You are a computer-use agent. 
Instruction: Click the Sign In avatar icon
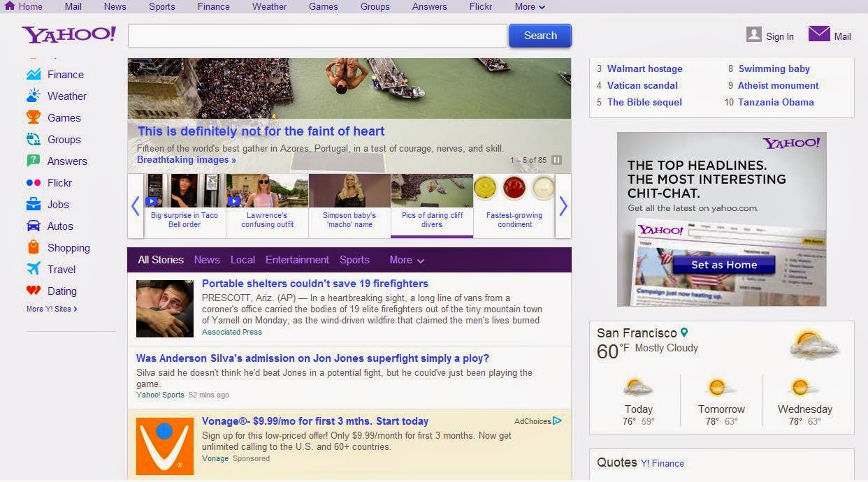(x=753, y=34)
